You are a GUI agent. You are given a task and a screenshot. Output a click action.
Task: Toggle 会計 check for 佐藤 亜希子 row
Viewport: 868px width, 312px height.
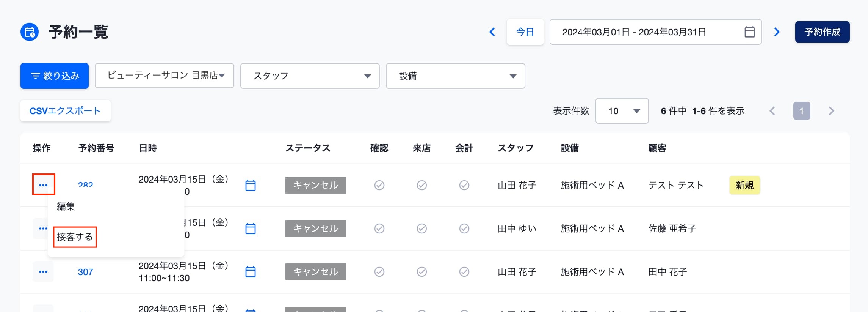pos(464,228)
